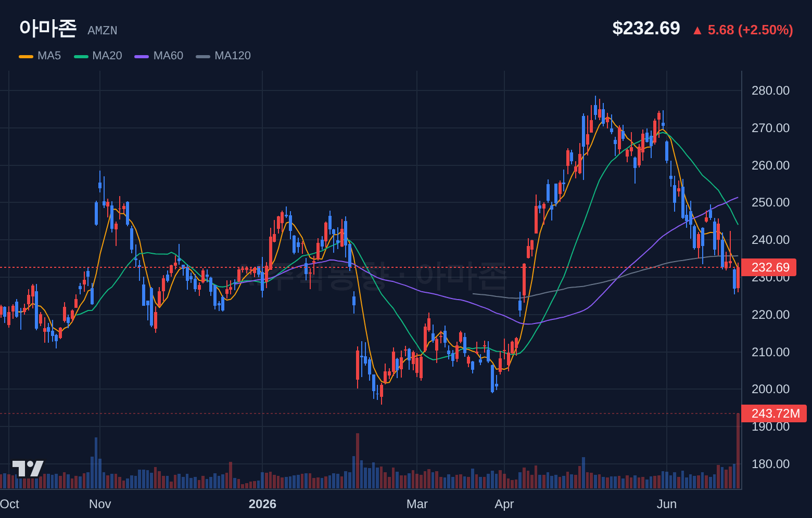Viewport: 812px width, 518px height.
Task: Click the TradingView logo icon
Action: coord(28,469)
